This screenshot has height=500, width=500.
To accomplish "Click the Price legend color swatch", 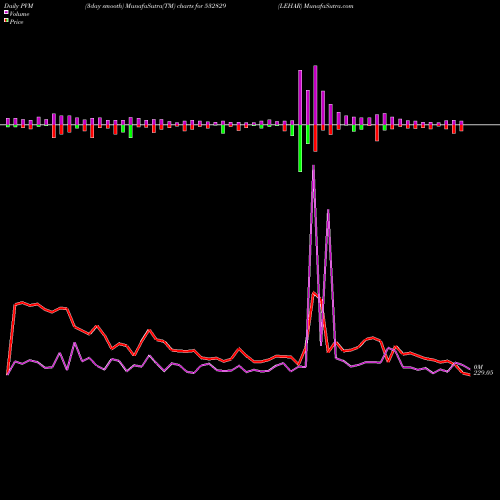I will click(6, 21).
